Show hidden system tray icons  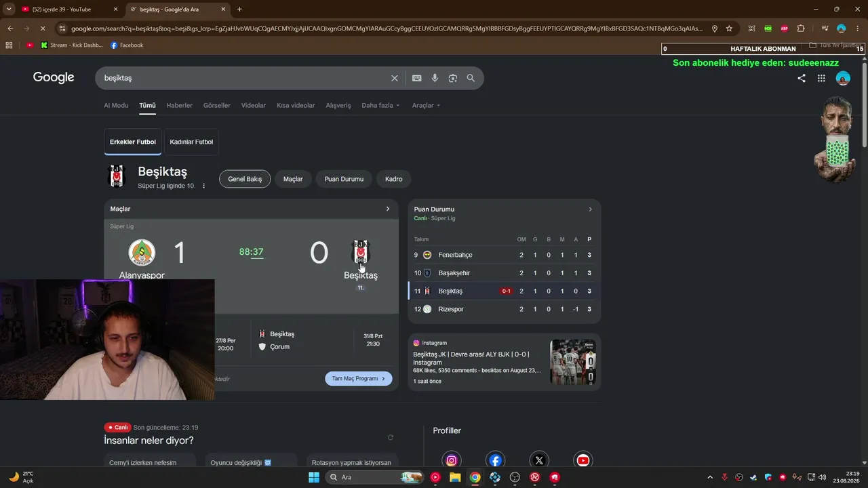coord(710,477)
